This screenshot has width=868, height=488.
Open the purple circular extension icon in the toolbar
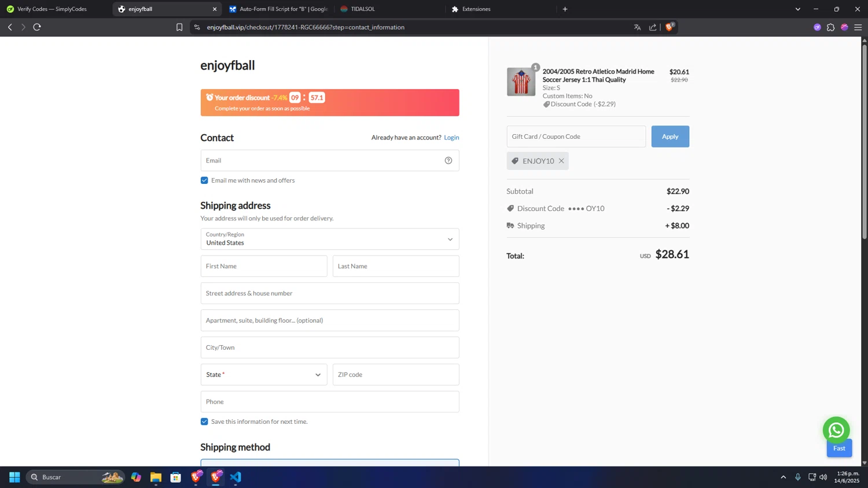pyautogui.click(x=817, y=27)
